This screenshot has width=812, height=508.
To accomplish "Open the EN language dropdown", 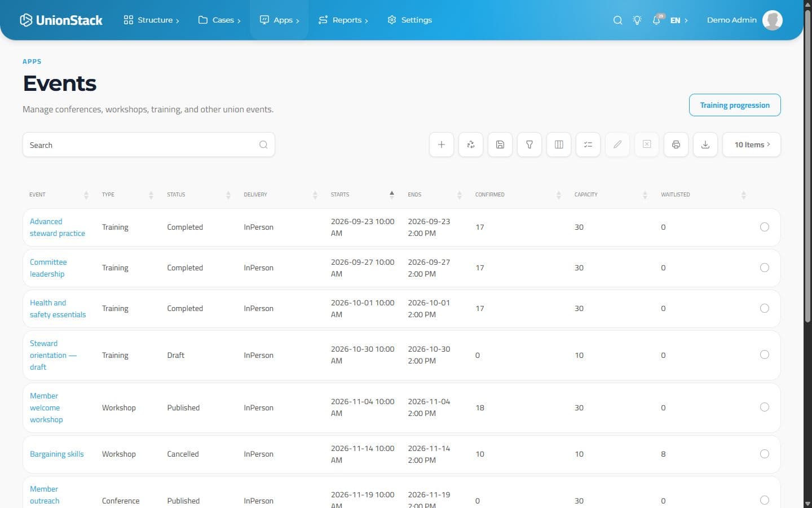I will click(679, 20).
